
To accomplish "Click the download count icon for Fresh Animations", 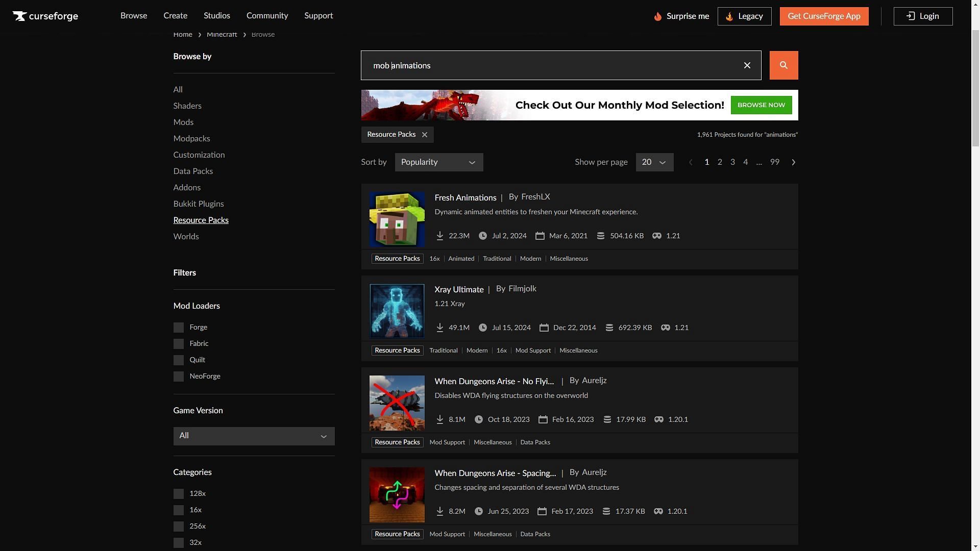I will (439, 236).
